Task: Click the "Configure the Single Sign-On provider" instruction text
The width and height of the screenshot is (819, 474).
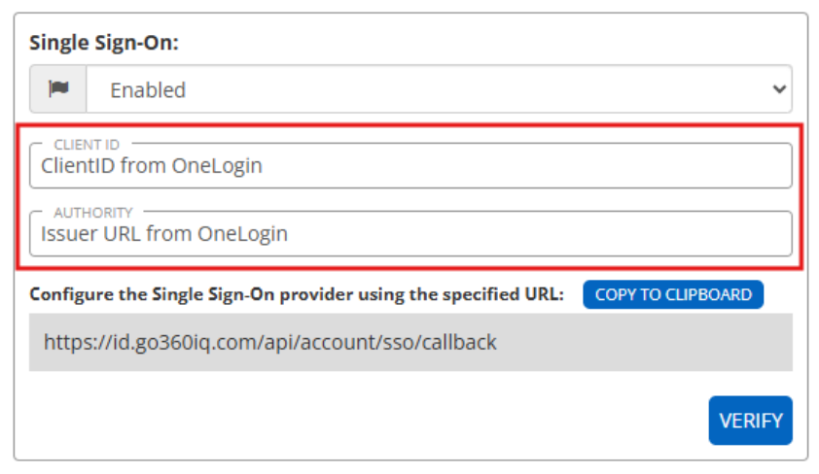Action: (297, 295)
